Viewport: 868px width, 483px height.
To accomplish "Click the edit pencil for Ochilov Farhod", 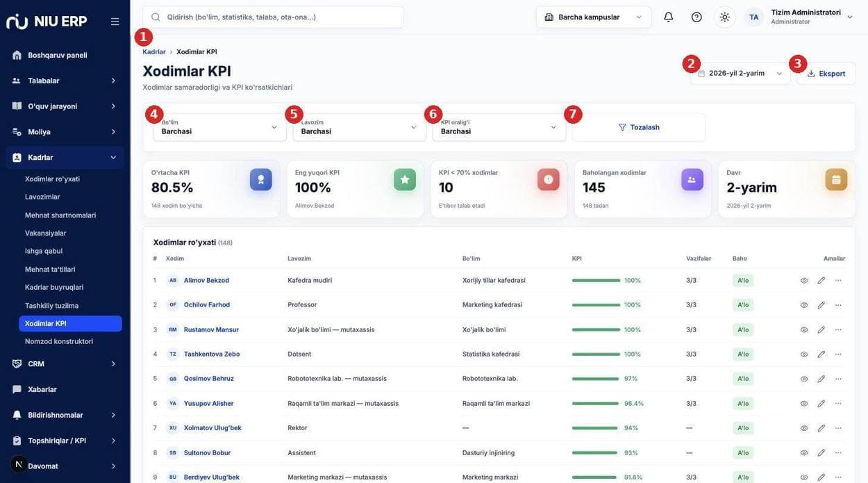I will tap(821, 305).
